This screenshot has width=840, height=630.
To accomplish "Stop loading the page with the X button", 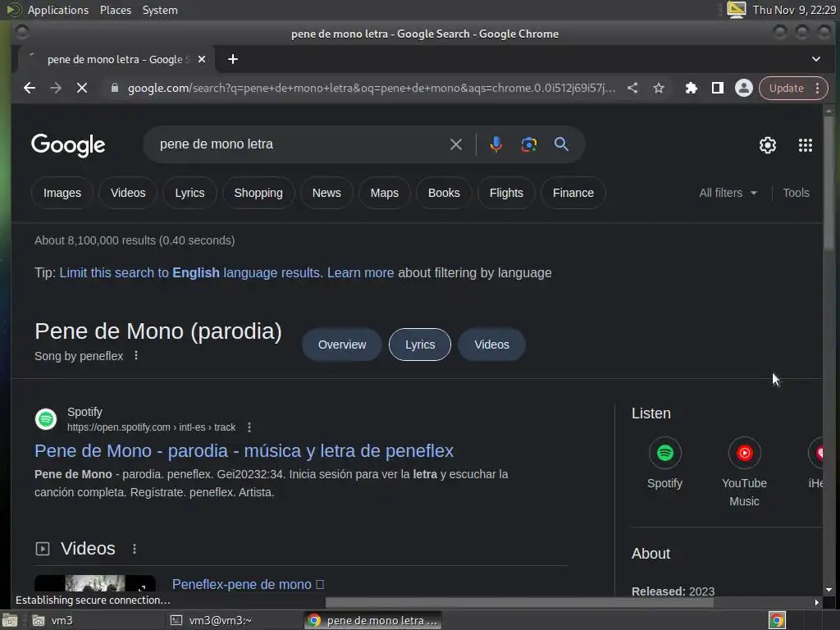I will [82, 88].
